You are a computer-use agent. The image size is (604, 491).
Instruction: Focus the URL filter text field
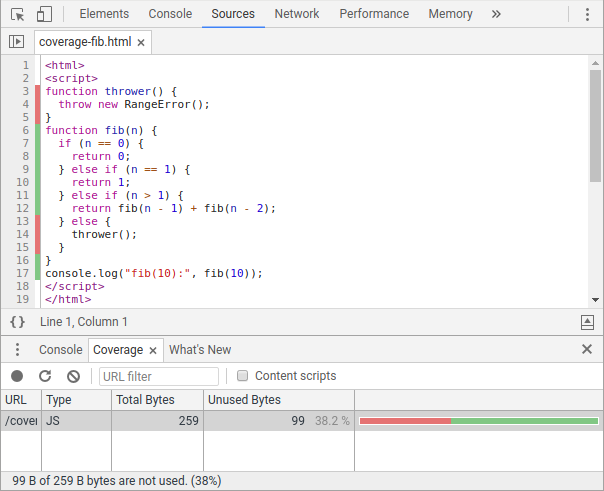pyautogui.click(x=159, y=376)
